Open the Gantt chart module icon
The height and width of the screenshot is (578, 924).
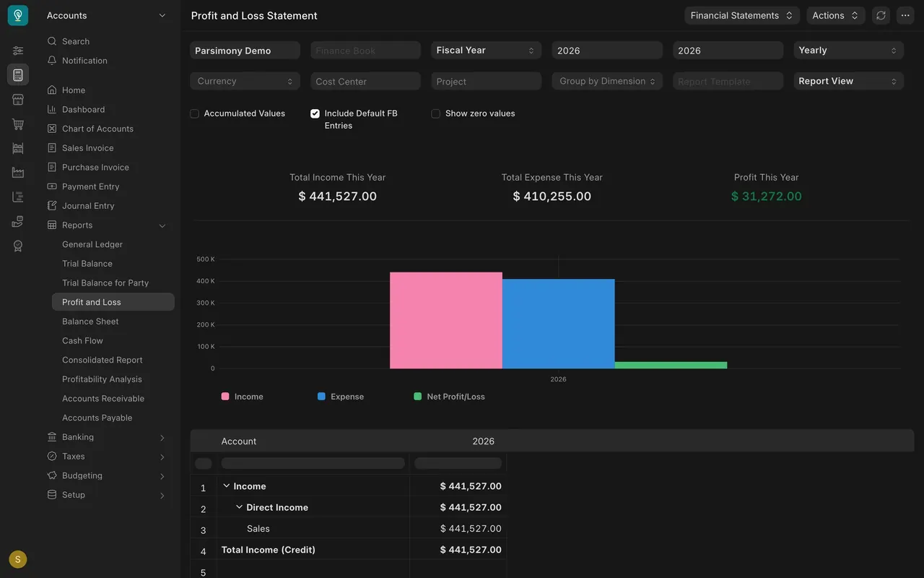pos(18,197)
